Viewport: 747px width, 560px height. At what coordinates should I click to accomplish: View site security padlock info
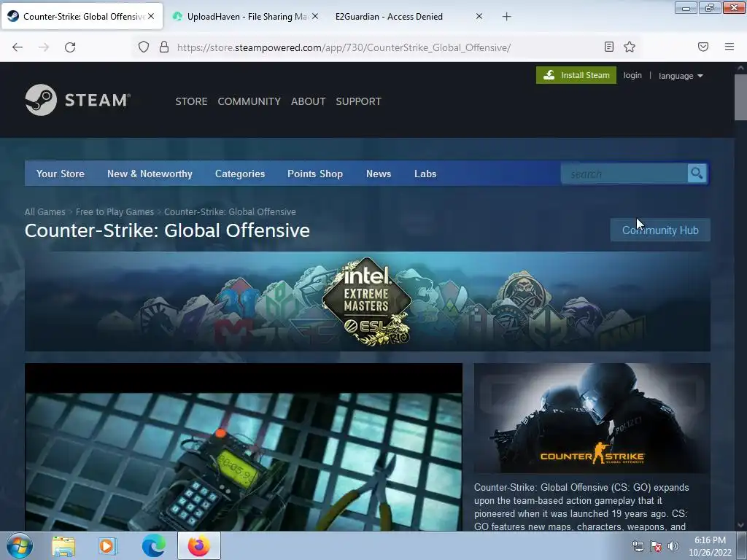[164, 47]
